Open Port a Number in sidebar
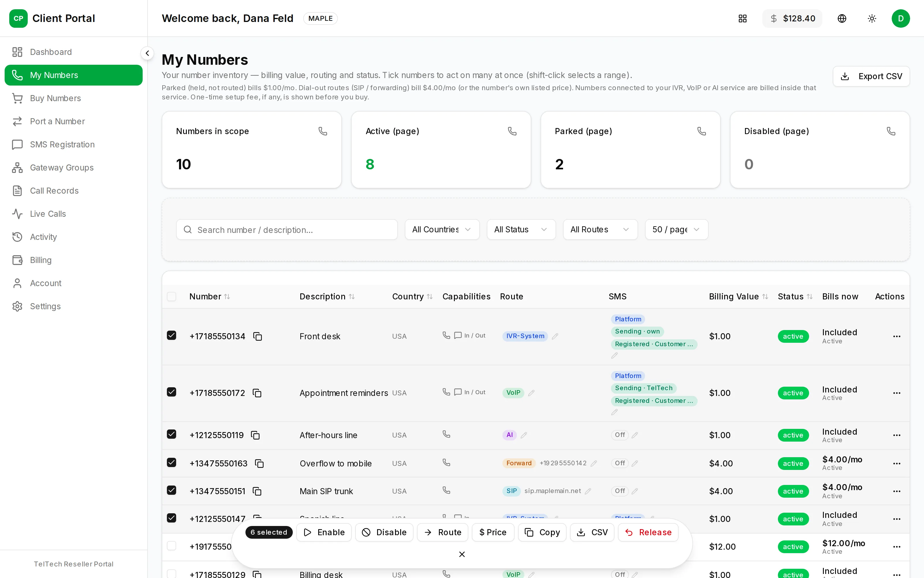This screenshot has height=578, width=924. coord(73,121)
